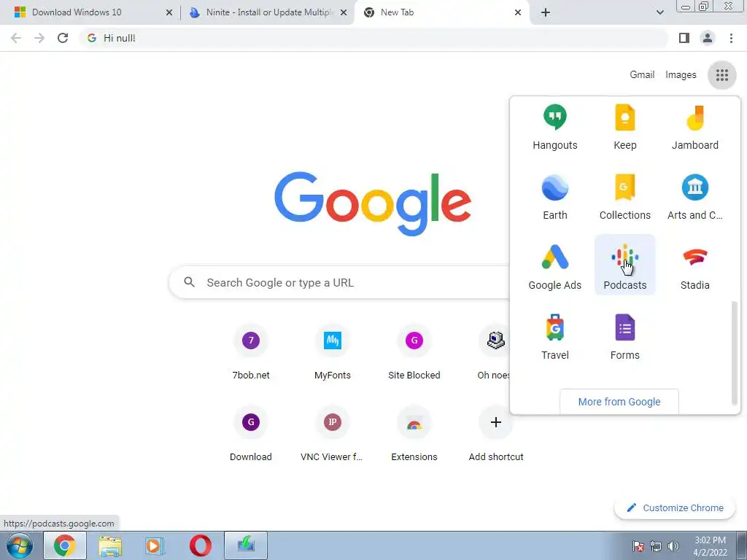Open the Windows Start menu
Screen dimensions: 747x560
[x=20, y=545]
